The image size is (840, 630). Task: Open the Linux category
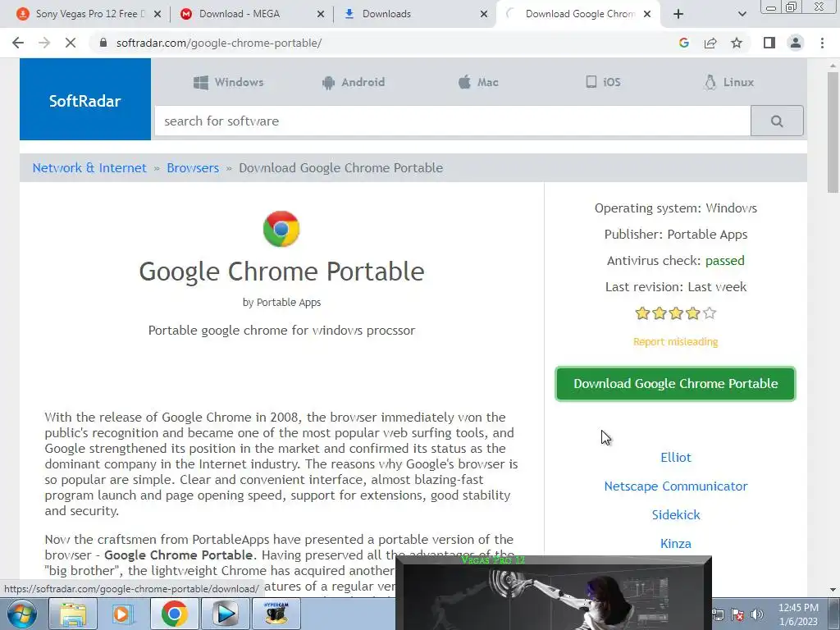click(x=729, y=82)
